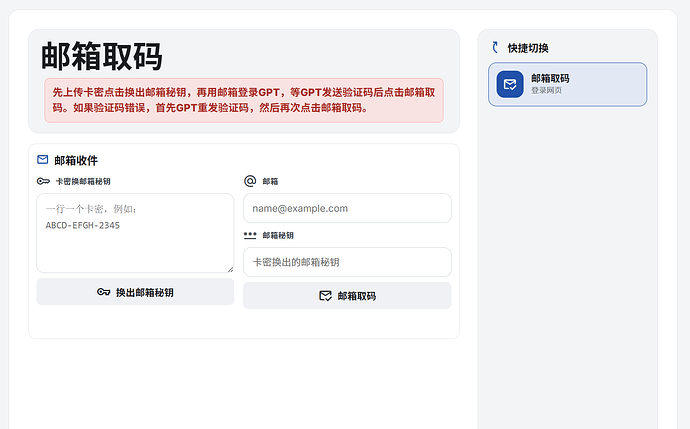This screenshot has width=690, height=429.
Task: Click the dots icon beside 邮箱秘钥 label
Action: 250,235
